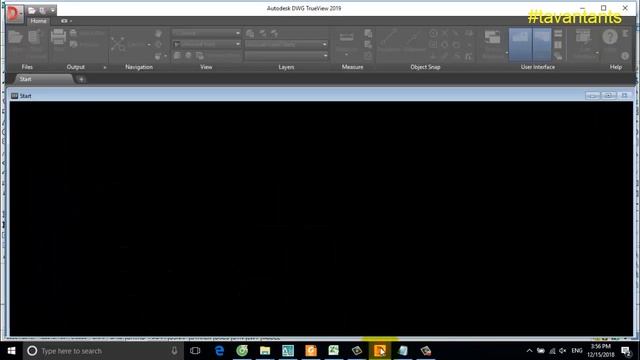Open Switch Windows dropdown arrow
Image resolution: width=640 pixels, height=360 pixels.
(507, 53)
